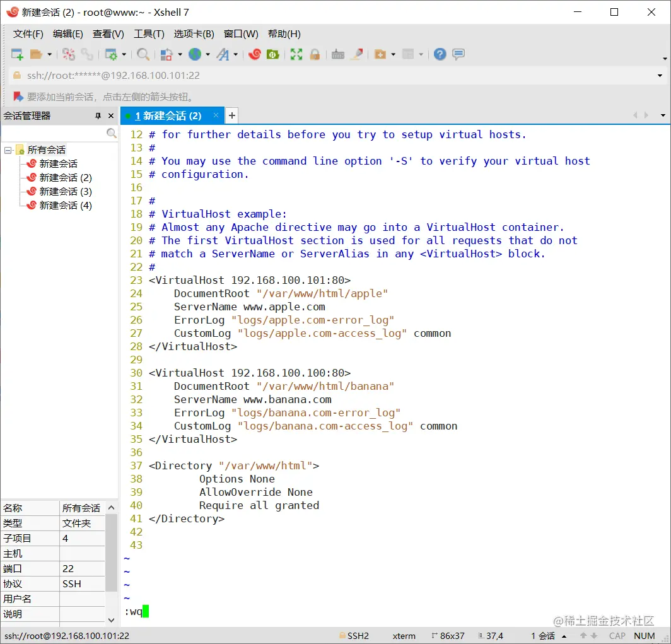Open the 查看(V) menu

pyautogui.click(x=108, y=34)
